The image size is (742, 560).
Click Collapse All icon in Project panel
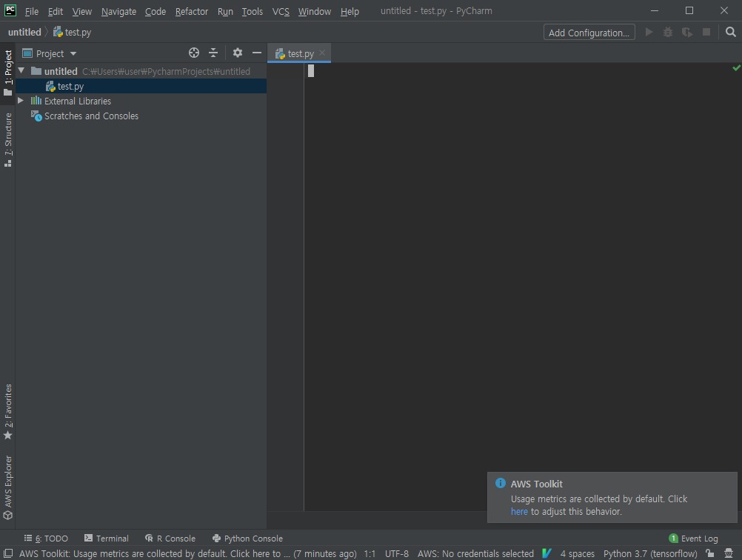tap(213, 53)
